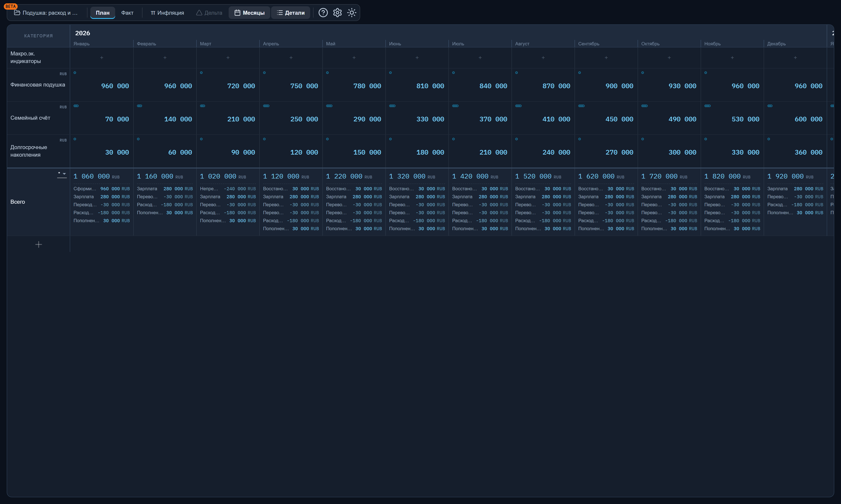This screenshot has height=504, width=841.
Task: Click the Финансовая подушка value 870 000 for Август
Action: click(x=556, y=86)
